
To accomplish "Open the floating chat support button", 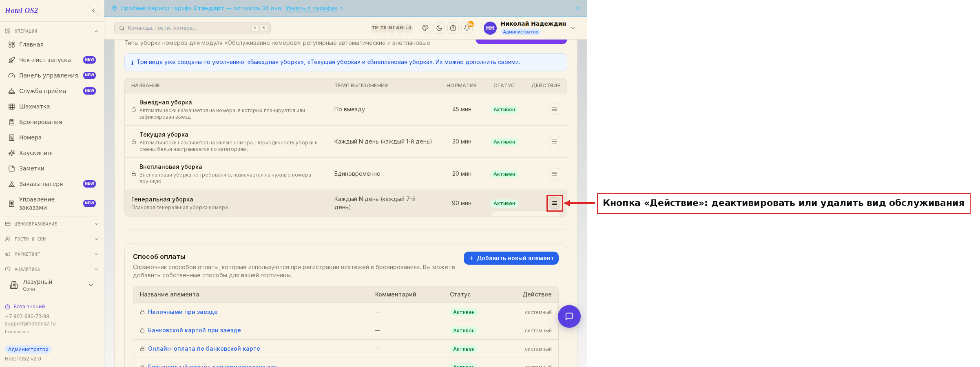I will 569,316.
